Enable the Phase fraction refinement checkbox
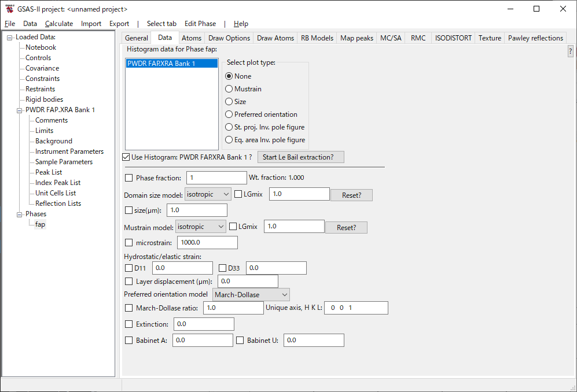 tap(128, 178)
